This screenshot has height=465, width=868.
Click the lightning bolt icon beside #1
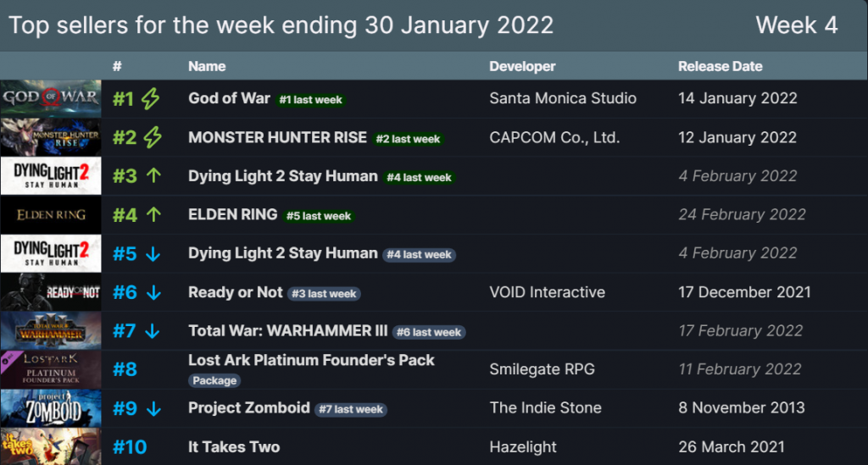pos(151,99)
